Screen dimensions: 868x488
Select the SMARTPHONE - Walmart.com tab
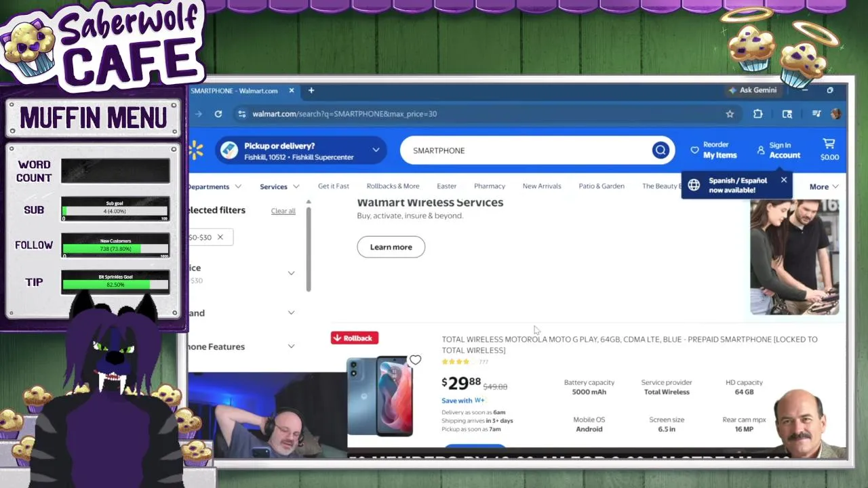click(x=235, y=90)
